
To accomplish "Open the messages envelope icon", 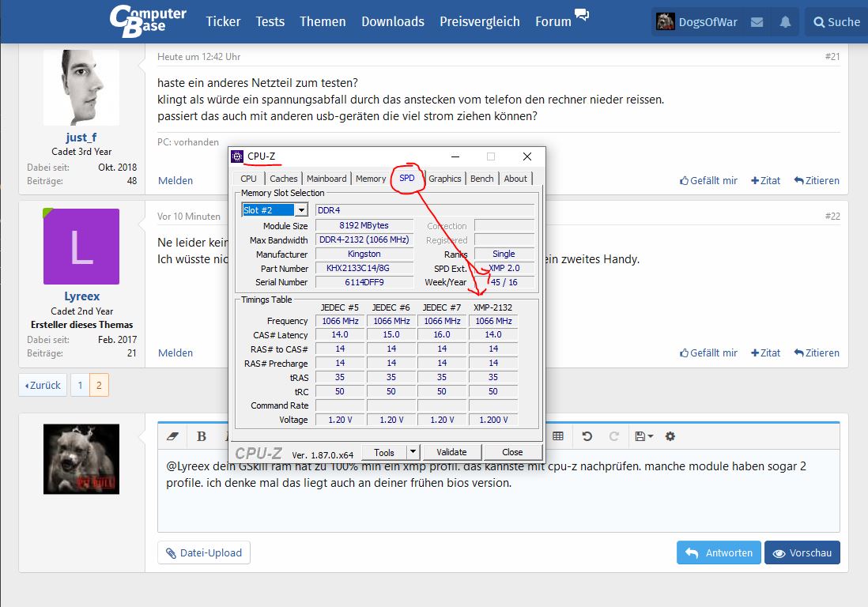I will pos(757,22).
